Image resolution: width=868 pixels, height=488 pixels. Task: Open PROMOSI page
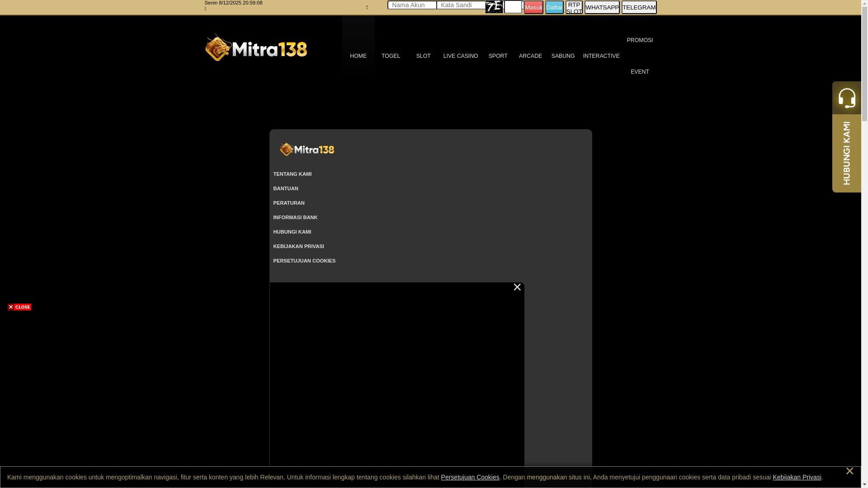pyautogui.click(x=640, y=40)
